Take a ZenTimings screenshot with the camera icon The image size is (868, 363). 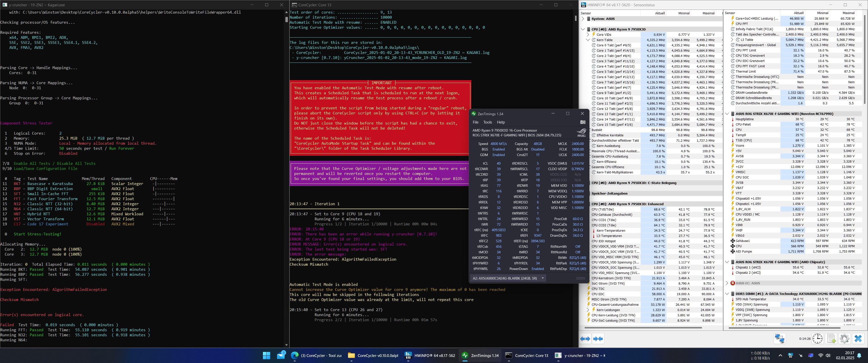point(583,122)
